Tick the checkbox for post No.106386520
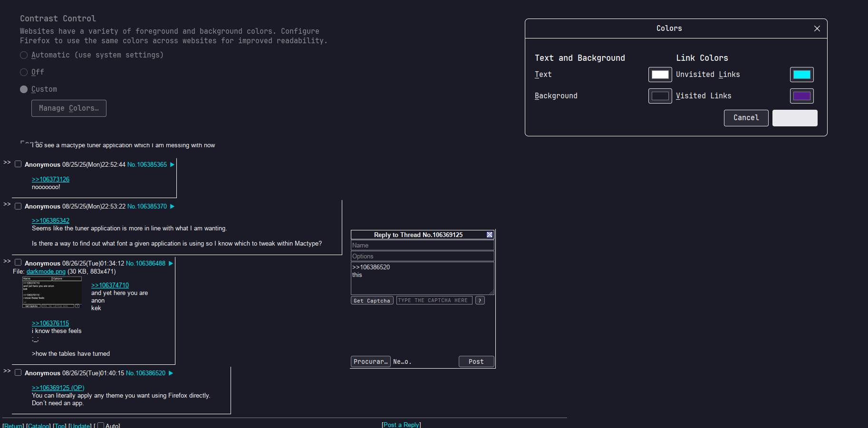The image size is (868, 428). point(18,372)
